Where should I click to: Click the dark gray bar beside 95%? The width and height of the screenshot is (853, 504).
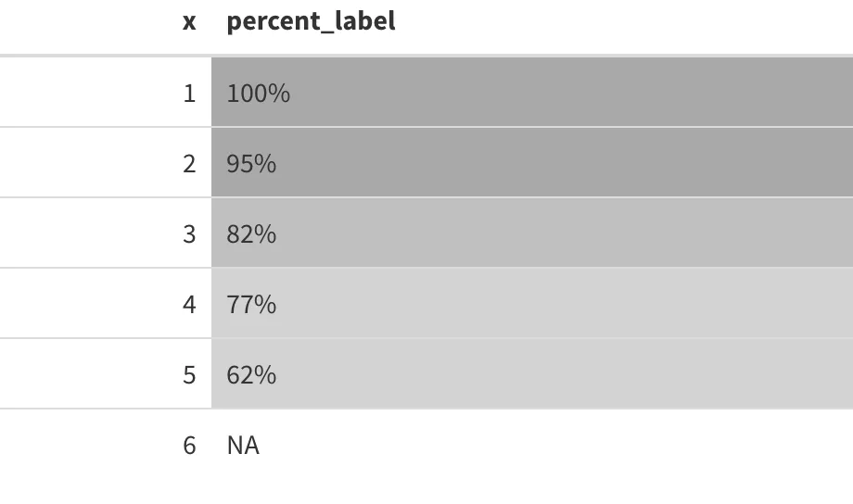[532, 162]
